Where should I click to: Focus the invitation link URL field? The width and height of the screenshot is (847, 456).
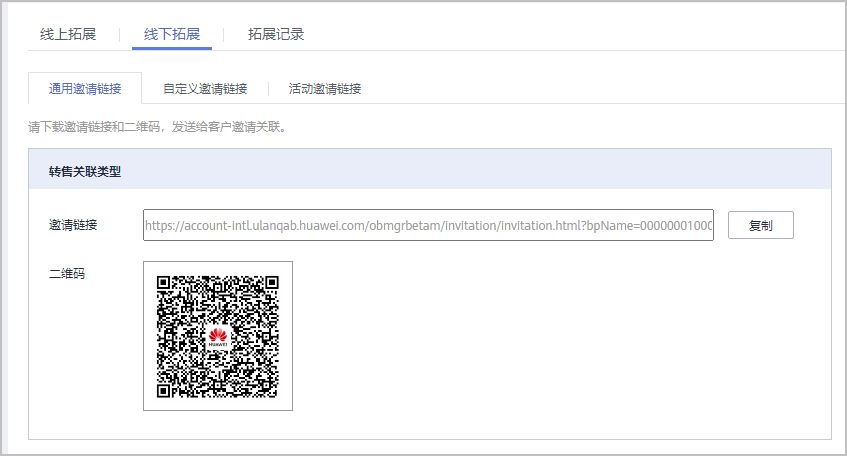428,225
